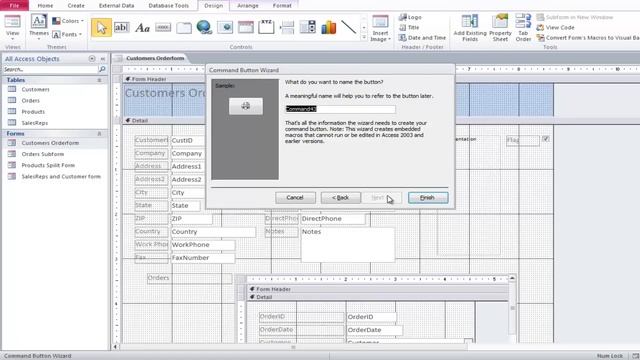Viewport: 640px width, 360px height.
Task: Select the Products Split Form item
Action: pyautogui.click(x=48, y=165)
